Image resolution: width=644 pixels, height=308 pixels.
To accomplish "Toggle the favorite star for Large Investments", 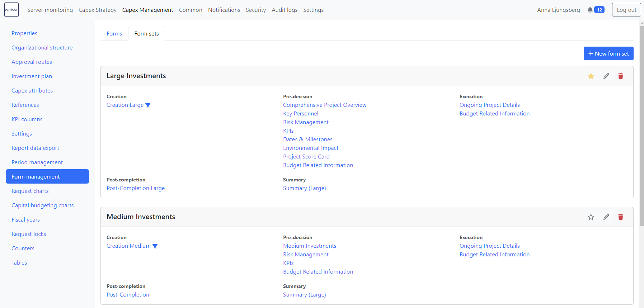I will click(x=591, y=76).
